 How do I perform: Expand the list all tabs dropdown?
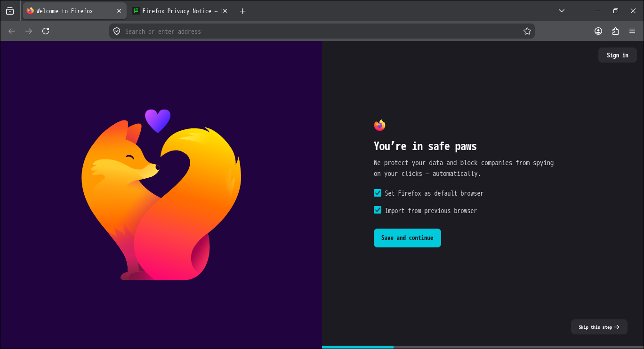[562, 11]
